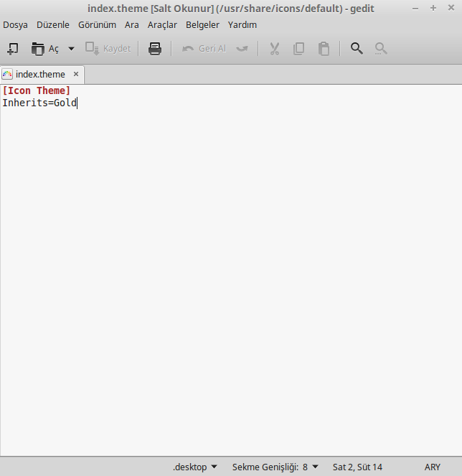Screen dimensions: 462x476
Task: Click the Geri Al undo button
Action: [204, 49]
